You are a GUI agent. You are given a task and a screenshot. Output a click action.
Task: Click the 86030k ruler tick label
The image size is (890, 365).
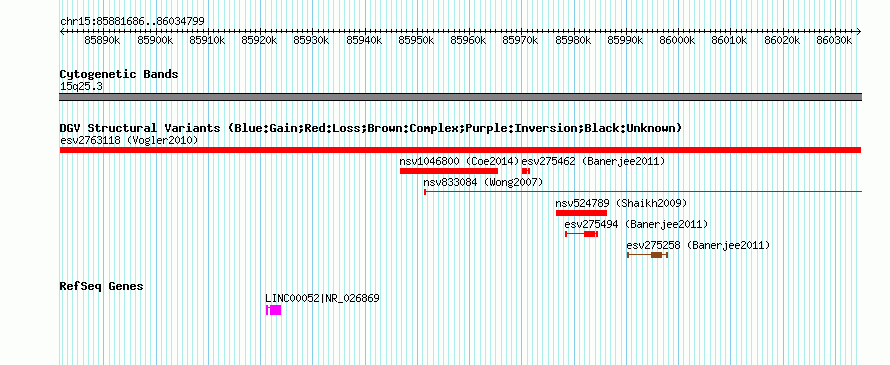coord(834,40)
